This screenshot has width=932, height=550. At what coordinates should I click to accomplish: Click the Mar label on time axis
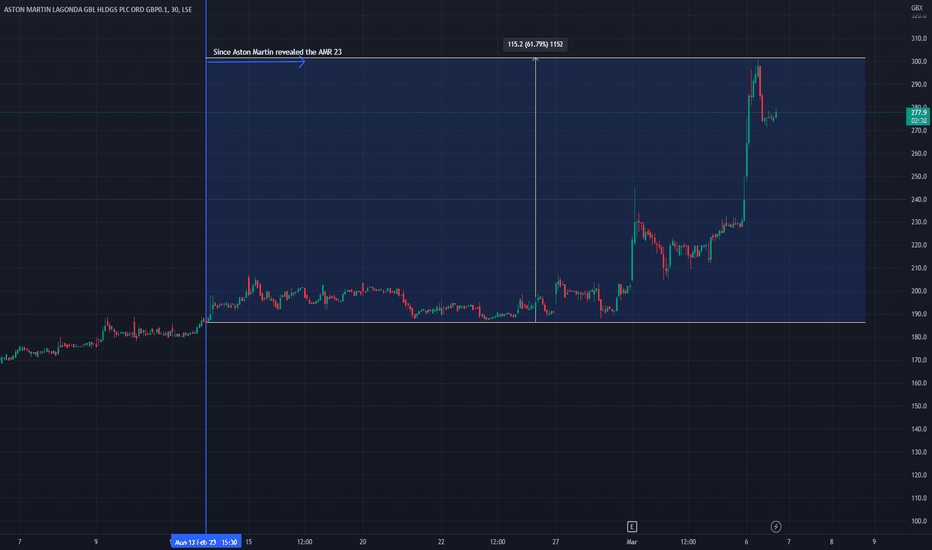pos(631,542)
